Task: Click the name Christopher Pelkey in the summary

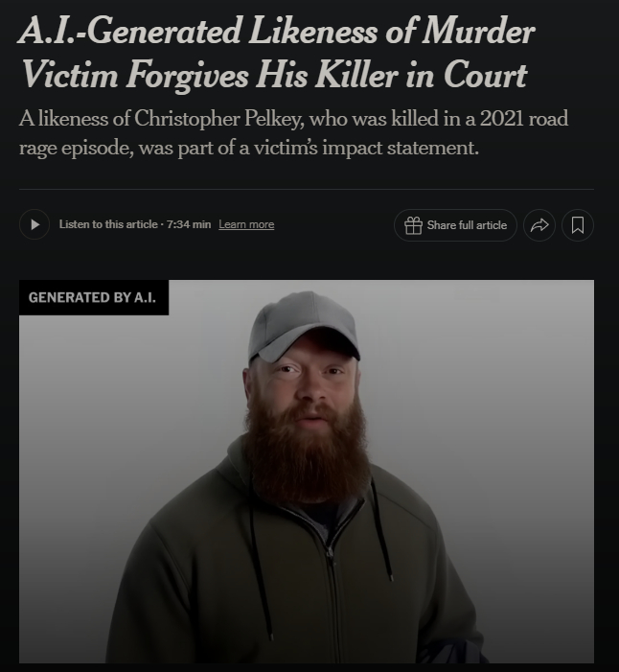Action: [x=218, y=119]
